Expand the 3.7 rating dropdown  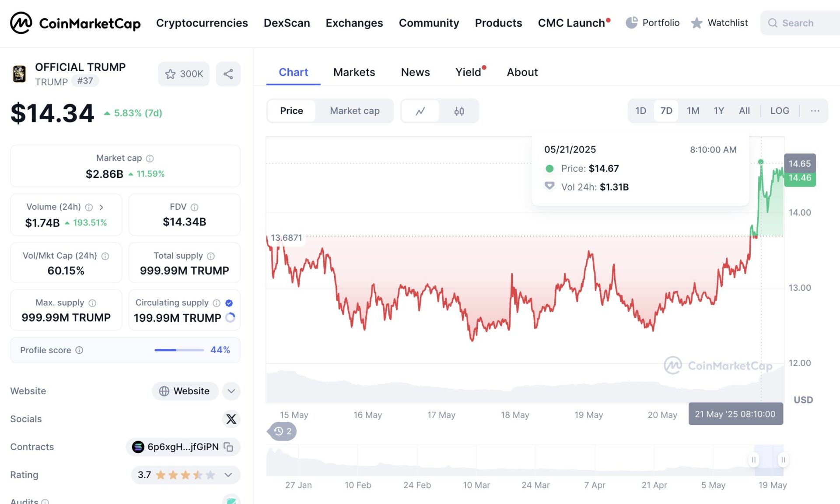[227, 475]
